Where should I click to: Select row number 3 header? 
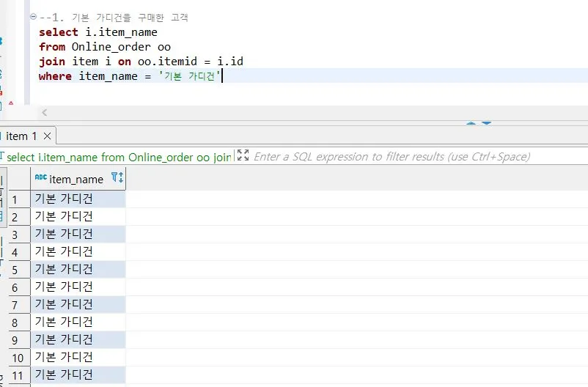tap(19, 235)
